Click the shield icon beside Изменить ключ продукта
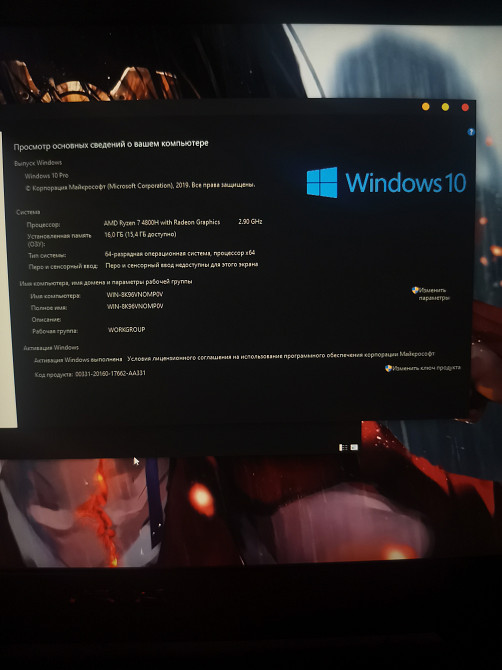This screenshot has width=502, height=670. 388,368
